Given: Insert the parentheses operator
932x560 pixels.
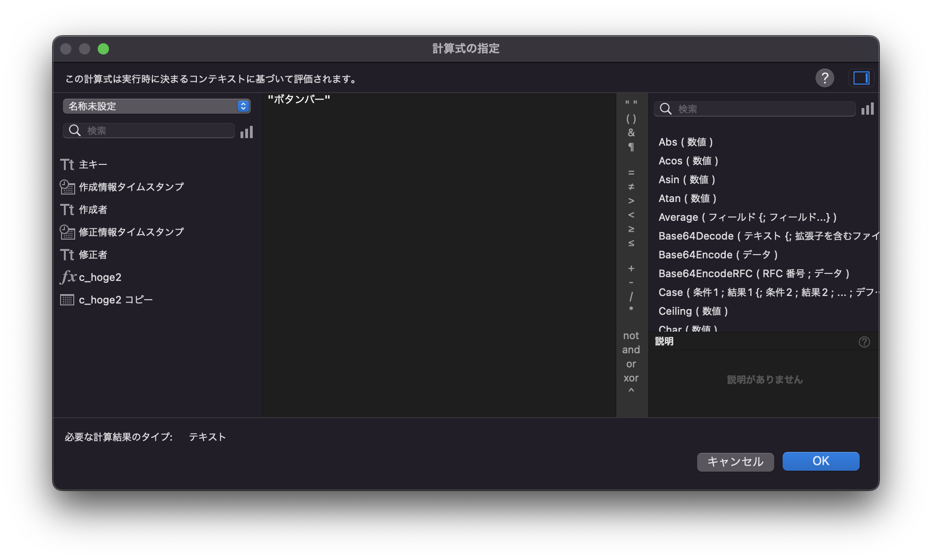Looking at the screenshot, I should click(x=631, y=119).
